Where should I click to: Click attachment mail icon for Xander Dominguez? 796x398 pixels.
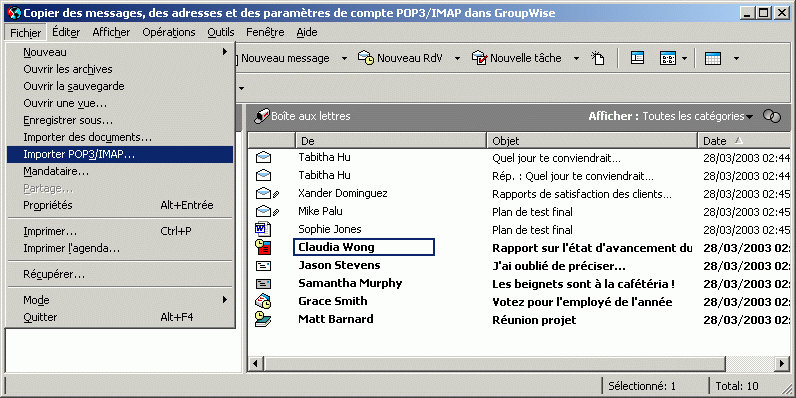pos(267,193)
